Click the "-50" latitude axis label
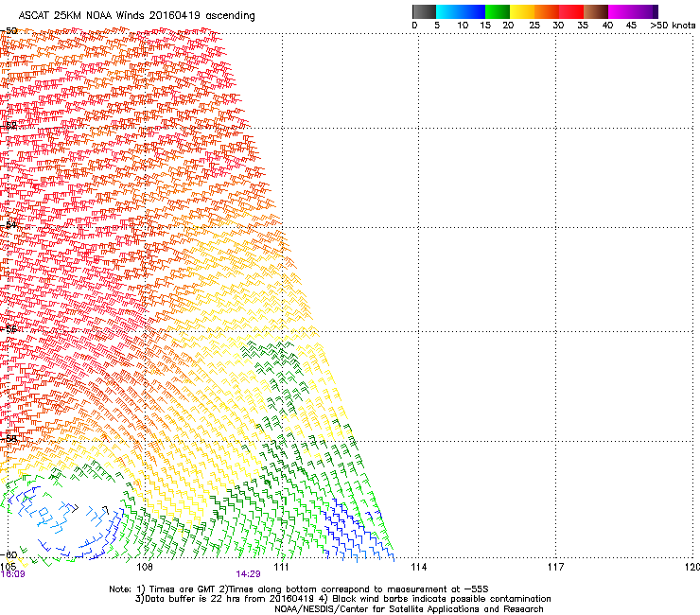Viewport: 700px width, 615px height. 9,31
